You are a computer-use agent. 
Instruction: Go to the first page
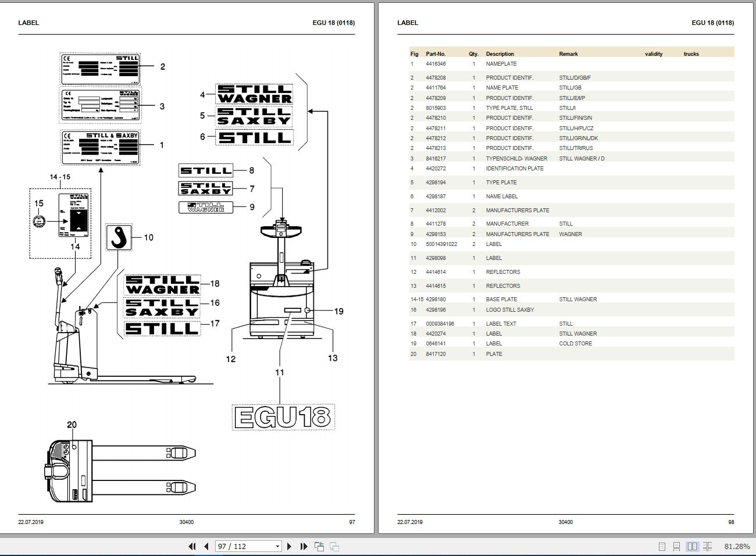pos(192,546)
